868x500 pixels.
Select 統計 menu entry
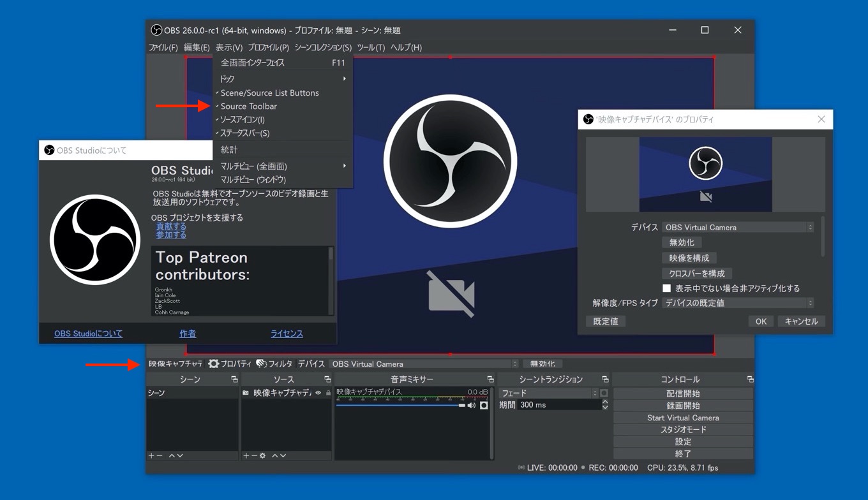(283, 149)
